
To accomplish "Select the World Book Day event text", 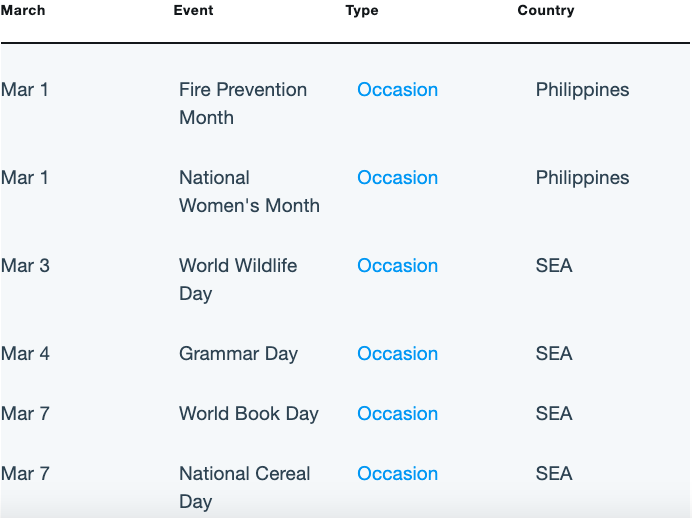I will click(249, 414).
